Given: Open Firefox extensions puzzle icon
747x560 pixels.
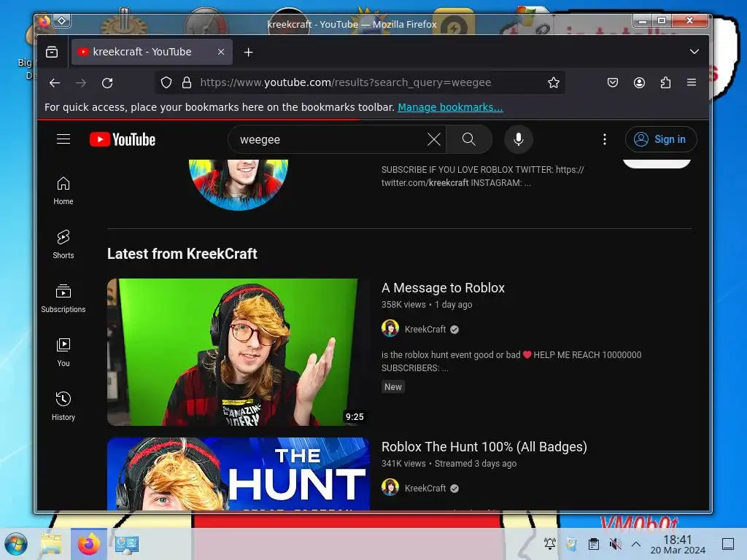Looking at the screenshot, I should click(x=665, y=83).
